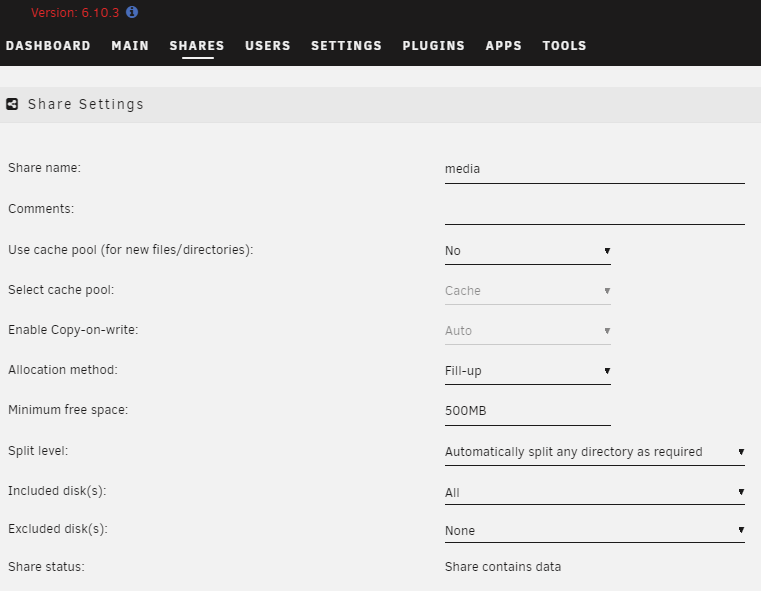761x591 pixels.
Task: Click the Allocation method: label
Action: [63, 370]
